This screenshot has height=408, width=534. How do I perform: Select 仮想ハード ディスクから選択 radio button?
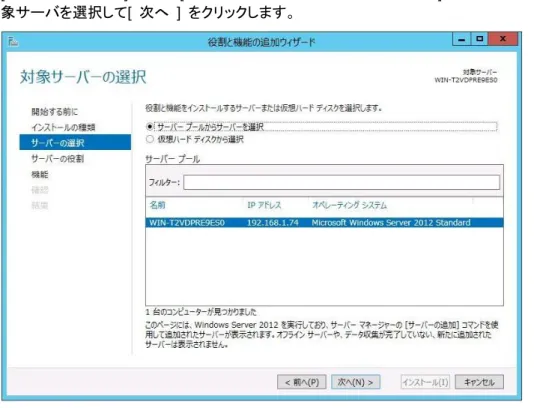[x=150, y=139]
